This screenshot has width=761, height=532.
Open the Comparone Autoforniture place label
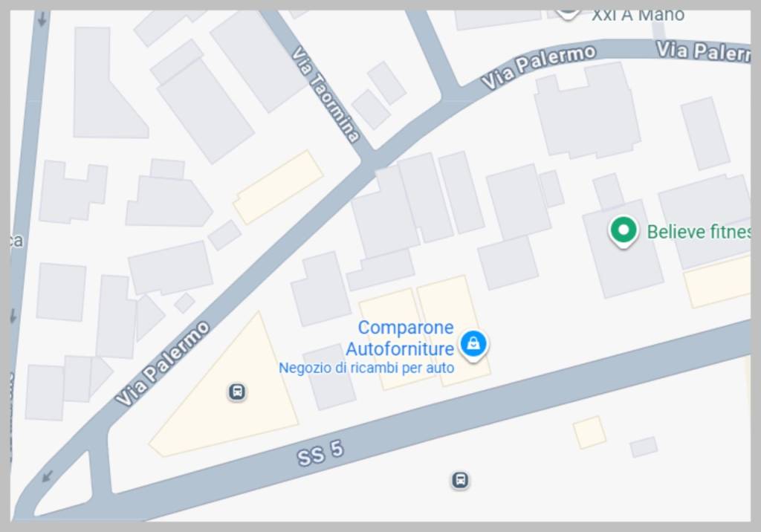point(400,338)
